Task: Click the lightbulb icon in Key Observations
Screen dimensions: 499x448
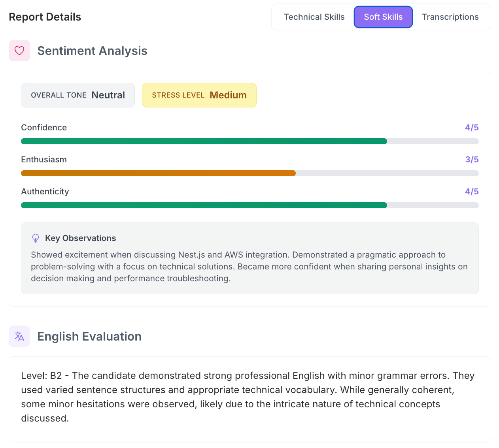Action: point(36,238)
